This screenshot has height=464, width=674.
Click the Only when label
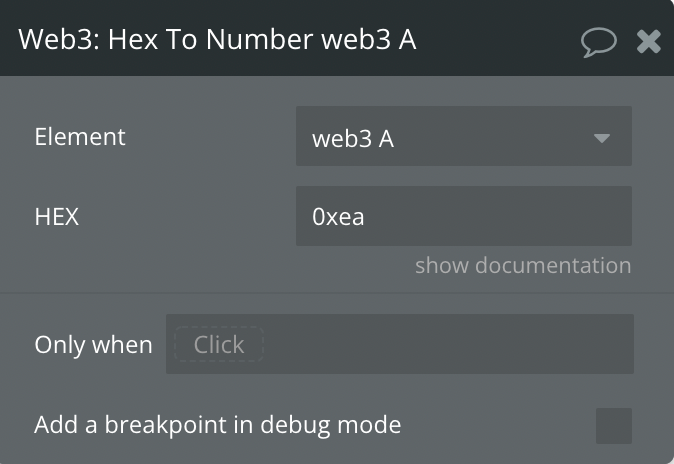pyautogui.click(x=93, y=345)
